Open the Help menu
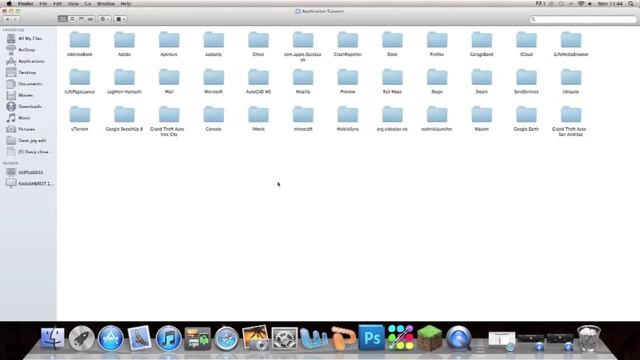The height and width of the screenshot is (360, 640). [x=126, y=4]
